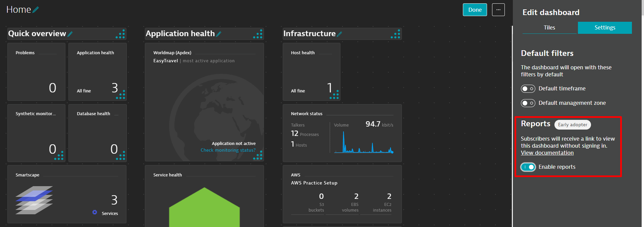Click the Smartscape layers icon
Image resolution: width=644 pixels, height=227 pixels.
pyautogui.click(x=34, y=200)
